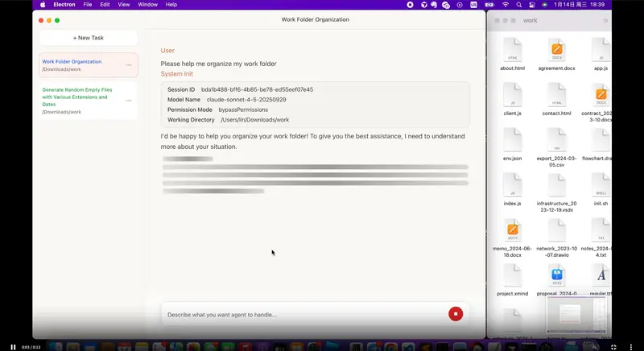Screen dimensions: 644x351
Task: Click the red stop button in input box
Action: click(x=456, y=314)
